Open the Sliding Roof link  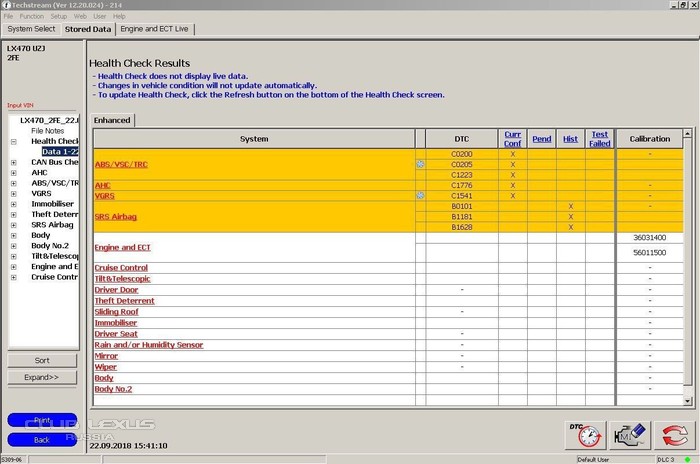116,312
